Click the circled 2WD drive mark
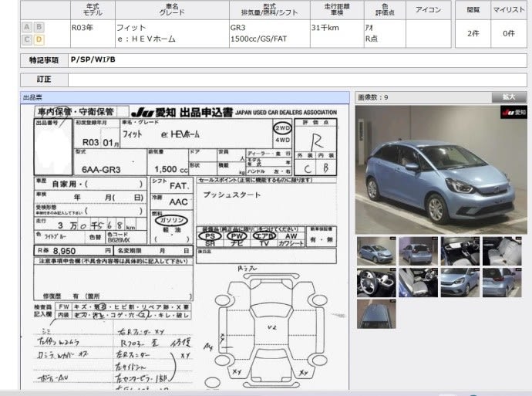Screen dimensions: 532x396 coord(282,128)
